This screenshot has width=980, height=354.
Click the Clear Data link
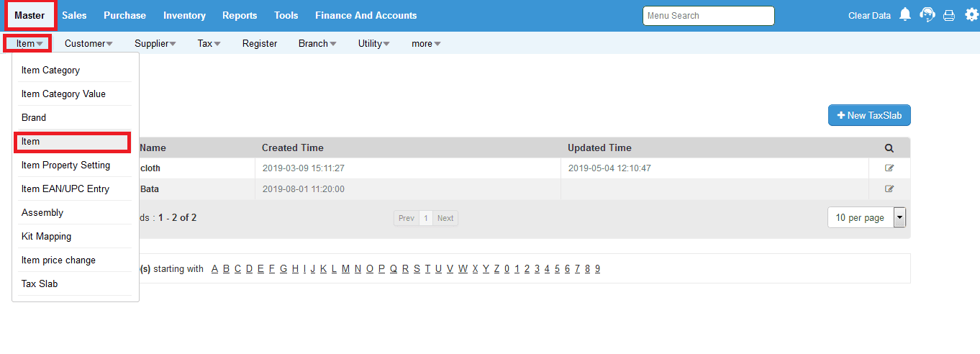869,15
